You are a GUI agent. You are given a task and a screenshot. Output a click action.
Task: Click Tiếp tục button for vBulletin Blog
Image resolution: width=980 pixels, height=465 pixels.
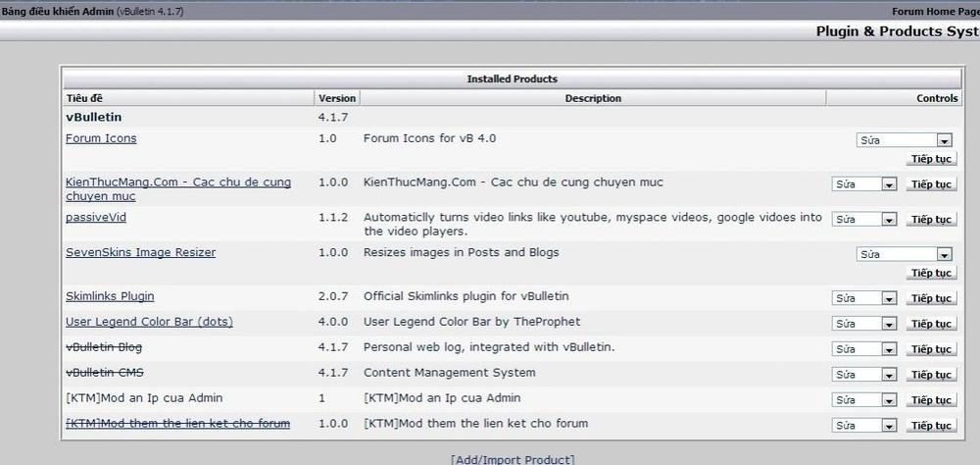coord(931,348)
